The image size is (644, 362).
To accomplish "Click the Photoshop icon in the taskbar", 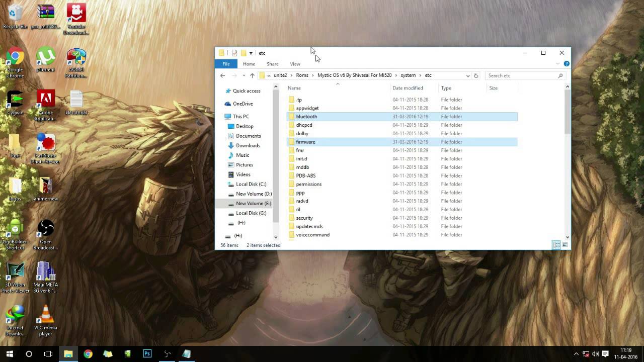I will click(147, 354).
